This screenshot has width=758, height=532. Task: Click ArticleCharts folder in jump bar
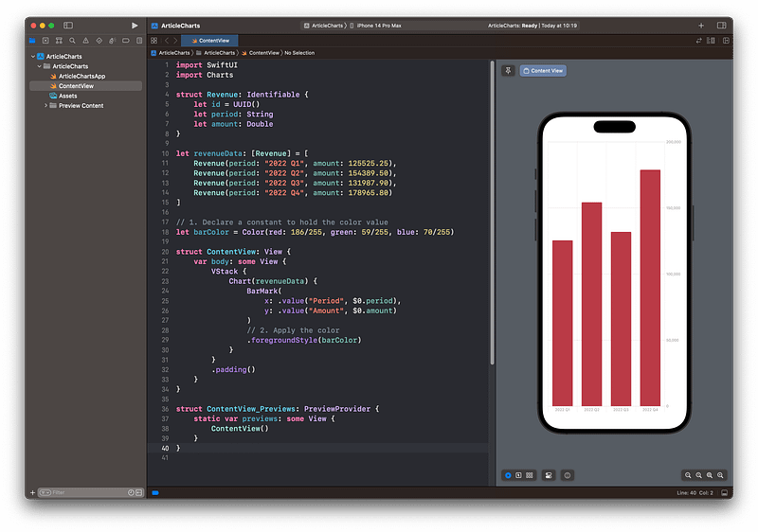pos(215,53)
